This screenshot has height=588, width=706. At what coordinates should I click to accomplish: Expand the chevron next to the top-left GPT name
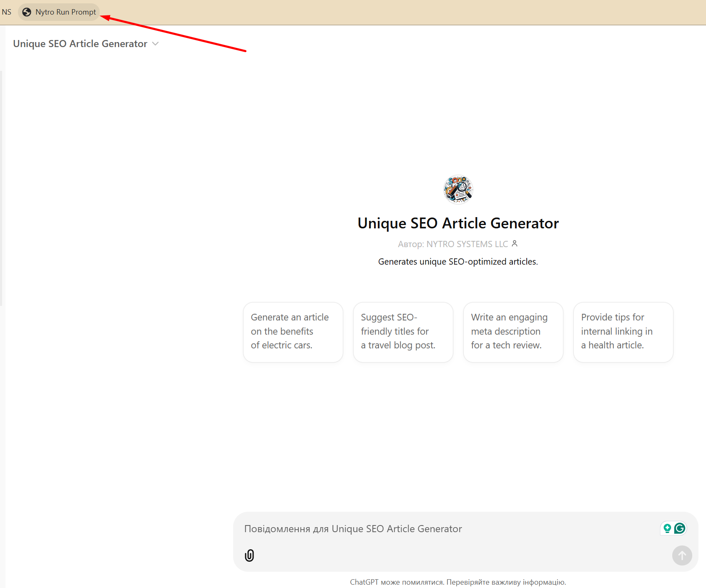point(156,44)
